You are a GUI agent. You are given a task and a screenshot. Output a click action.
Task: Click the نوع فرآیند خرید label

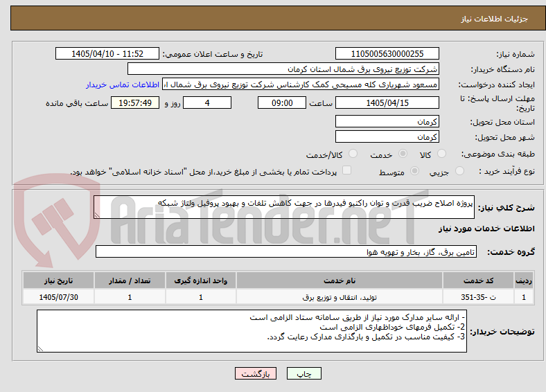[x=507, y=171]
